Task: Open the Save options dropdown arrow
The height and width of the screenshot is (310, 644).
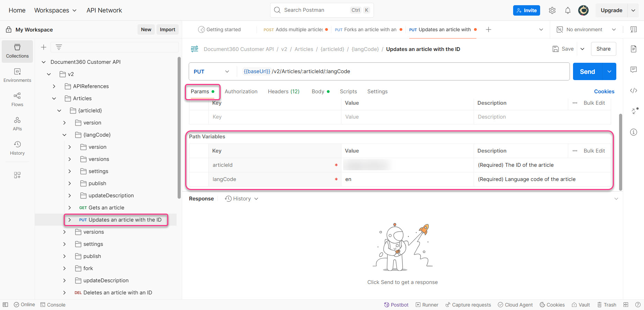Action: coord(582,49)
